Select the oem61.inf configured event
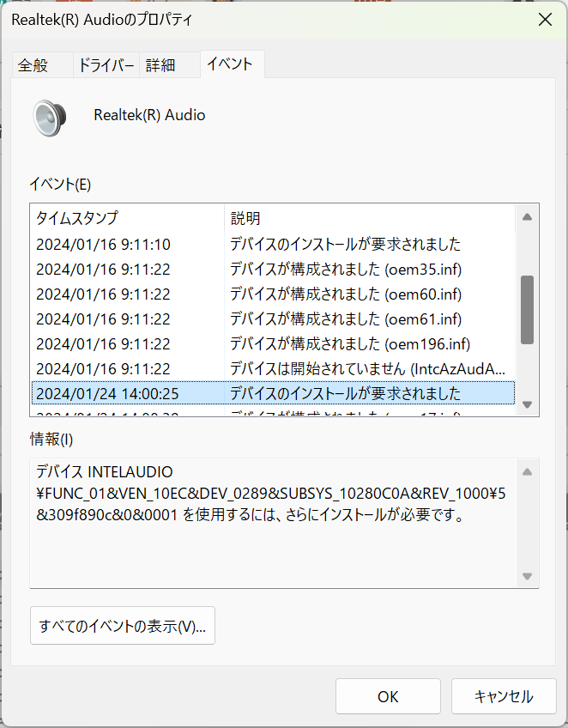The height and width of the screenshot is (728, 568). click(273, 319)
